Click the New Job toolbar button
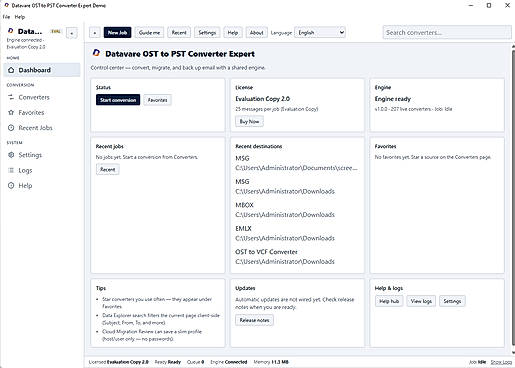Image resolution: width=515 pixels, height=368 pixels. tap(117, 32)
